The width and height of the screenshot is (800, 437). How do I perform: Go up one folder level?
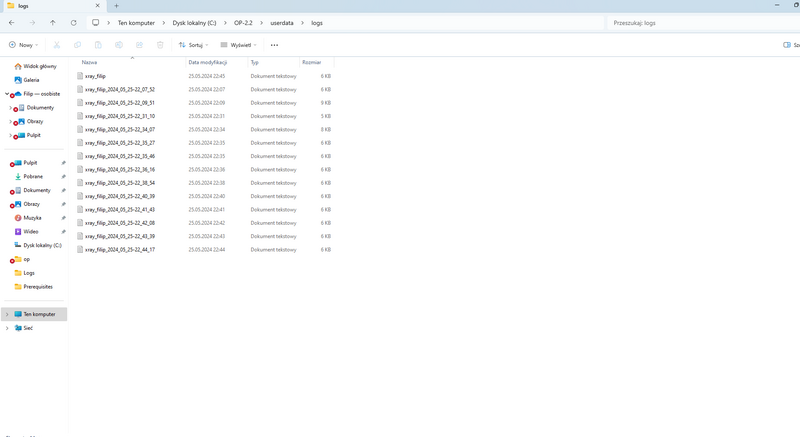tap(52, 22)
